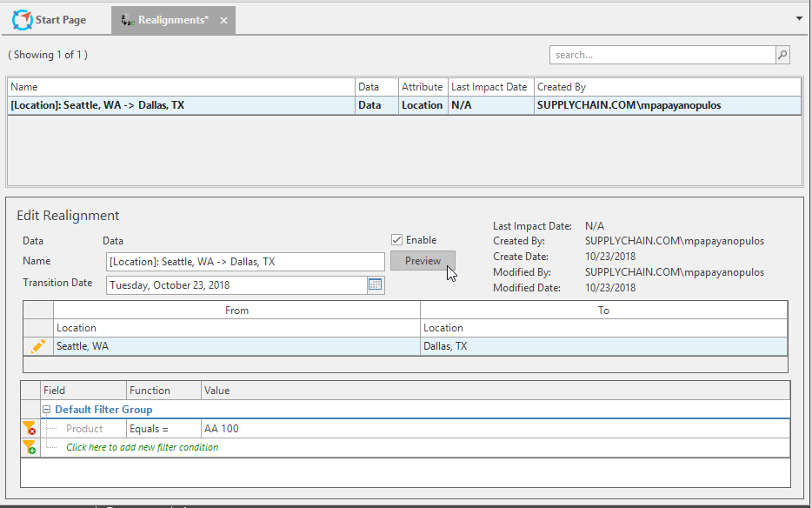
Task: Select the Dallas, TX To cell
Action: 604,346
